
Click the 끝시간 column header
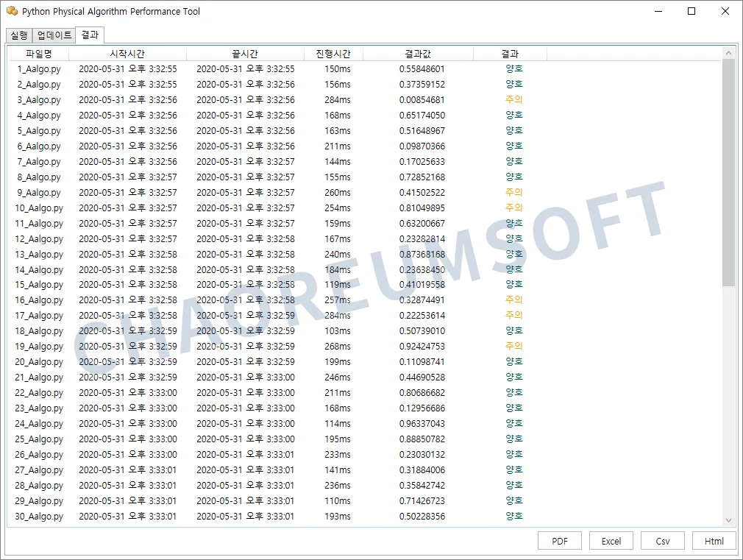(x=245, y=54)
